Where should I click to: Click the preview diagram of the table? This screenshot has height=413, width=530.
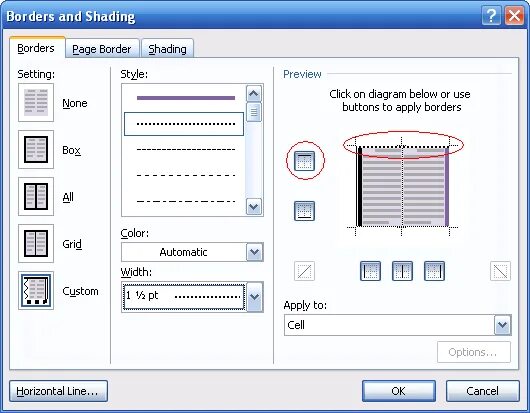[402, 186]
